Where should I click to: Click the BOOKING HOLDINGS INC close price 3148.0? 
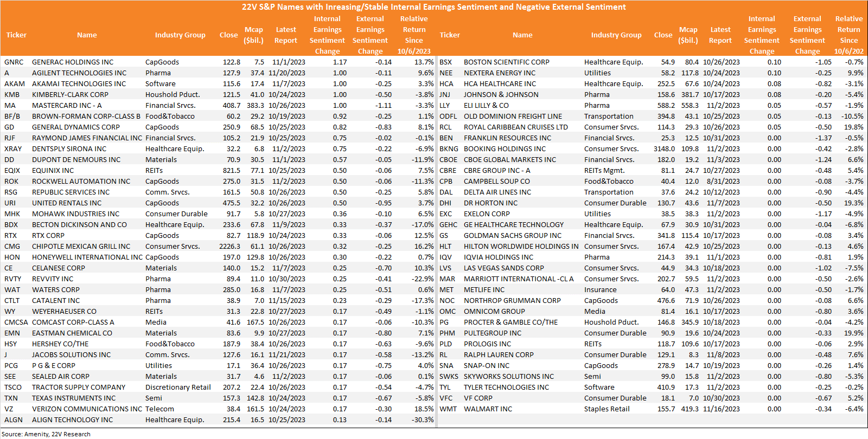click(664, 149)
